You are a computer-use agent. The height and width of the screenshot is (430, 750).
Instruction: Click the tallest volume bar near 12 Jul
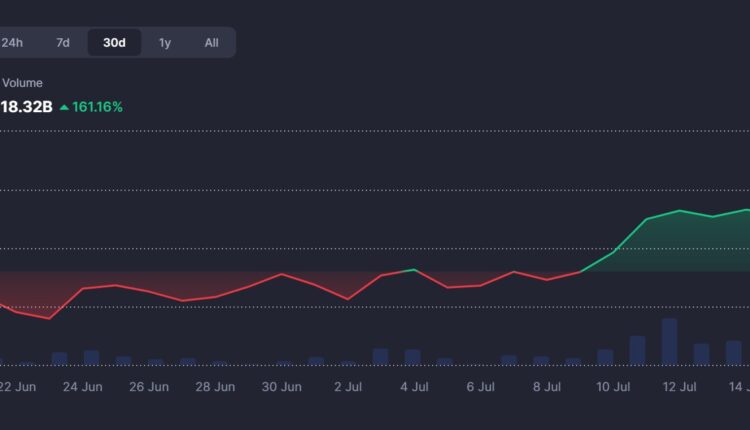click(x=669, y=341)
